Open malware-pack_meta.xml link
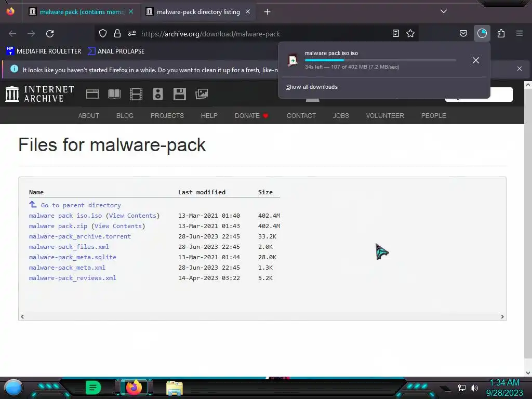This screenshot has height=399, width=532. [x=67, y=268]
